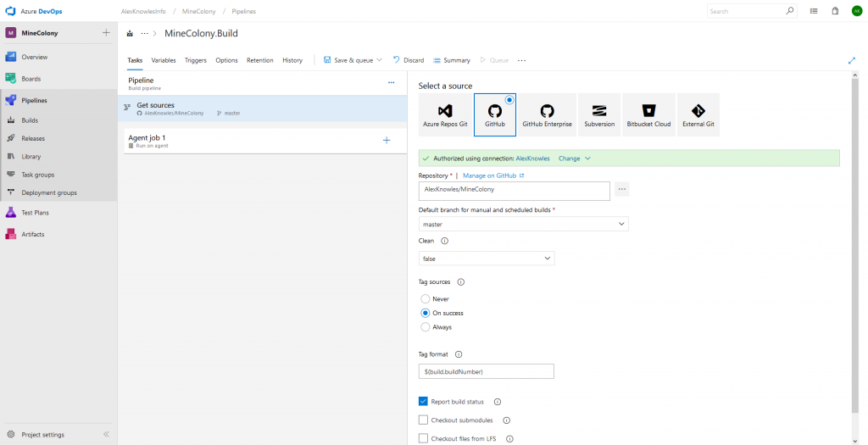This screenshot has height=445, width=868.
Task: Uncheck Report build status
Action: [424, 402]
